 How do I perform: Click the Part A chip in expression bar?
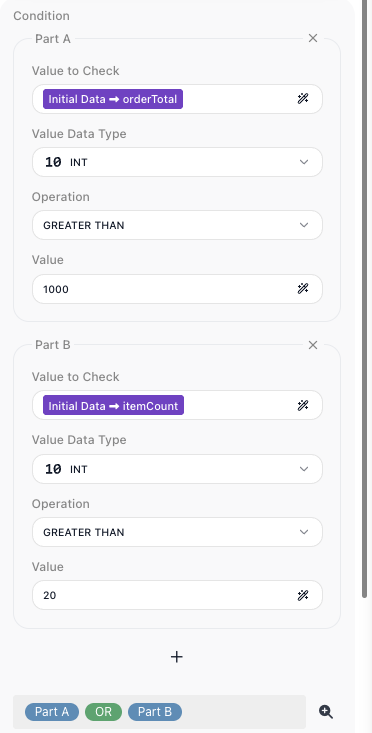tap(52, 712)
